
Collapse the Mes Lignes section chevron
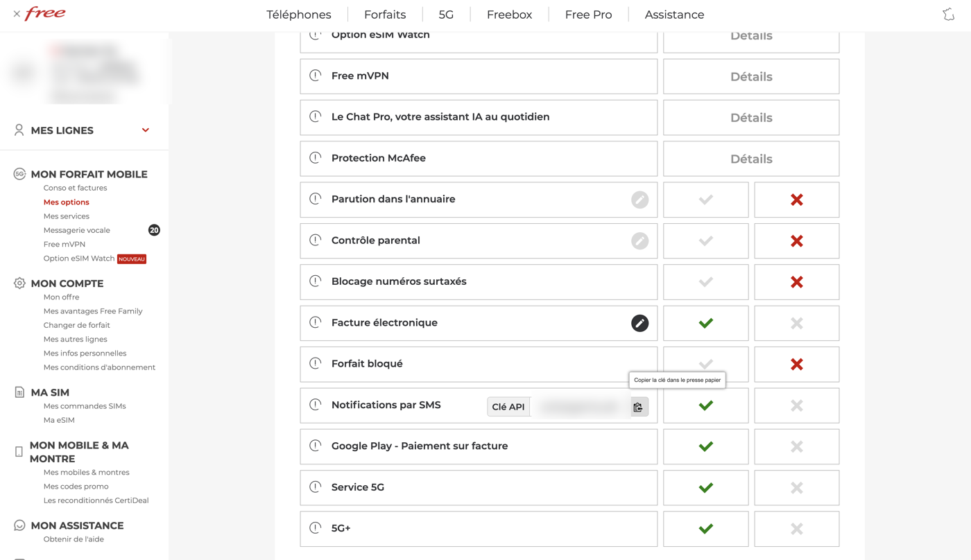coord(146,130)
